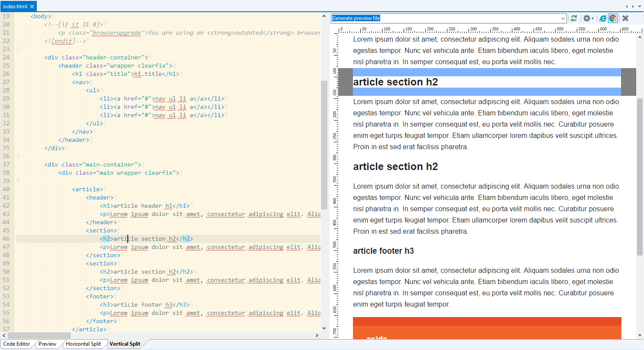Refresh the preview with the green arrows icon
644x350 pixels.
click(x=574, y=18)
